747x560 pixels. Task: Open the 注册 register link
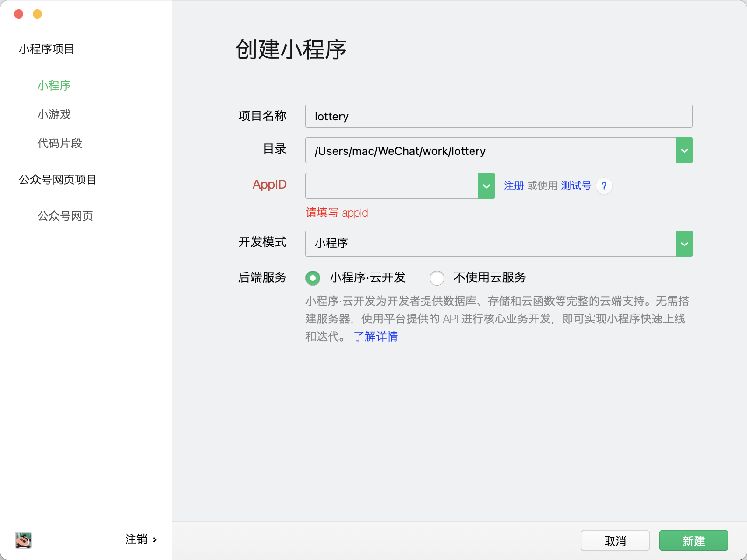click(x=514, y=186)
